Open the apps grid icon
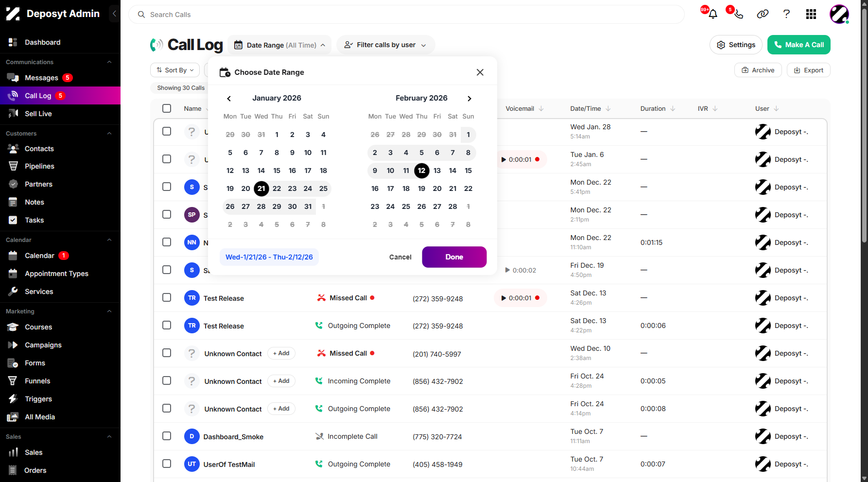The image size is (868, 482). pos(811,14)
